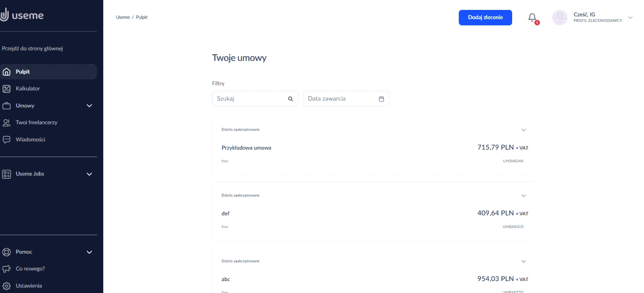Click the Useme logo
The image size is (644, 293).
click(22, 15)
